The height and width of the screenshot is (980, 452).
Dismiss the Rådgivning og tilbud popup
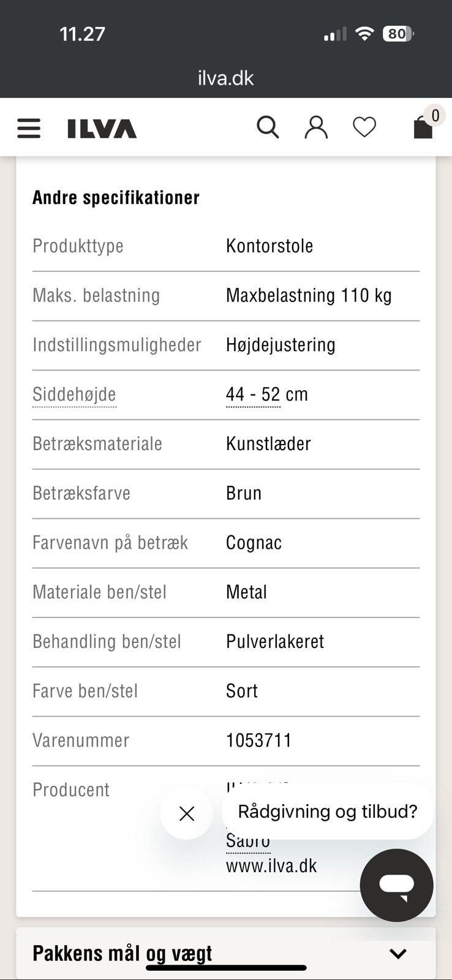187,813
